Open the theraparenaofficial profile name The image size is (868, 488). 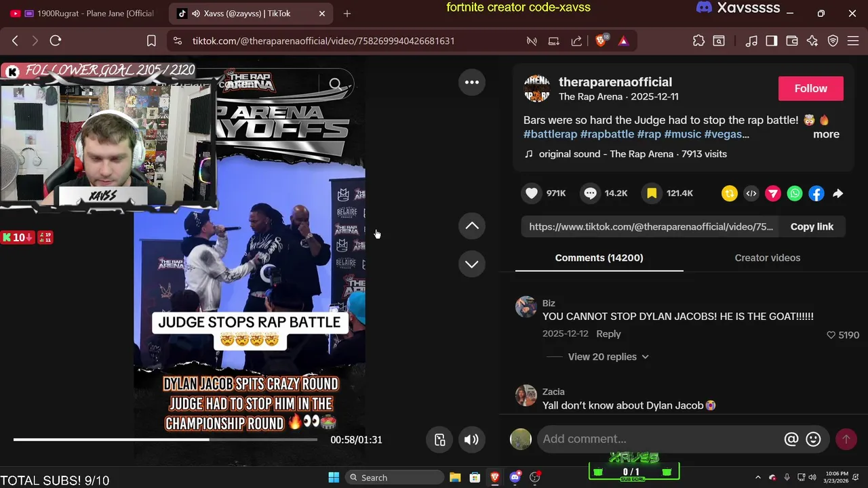pyautogui.click(x=615, y=82)
